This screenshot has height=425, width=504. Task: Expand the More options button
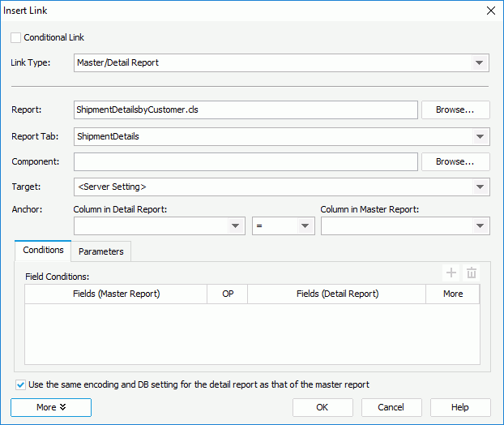point(51,407)
